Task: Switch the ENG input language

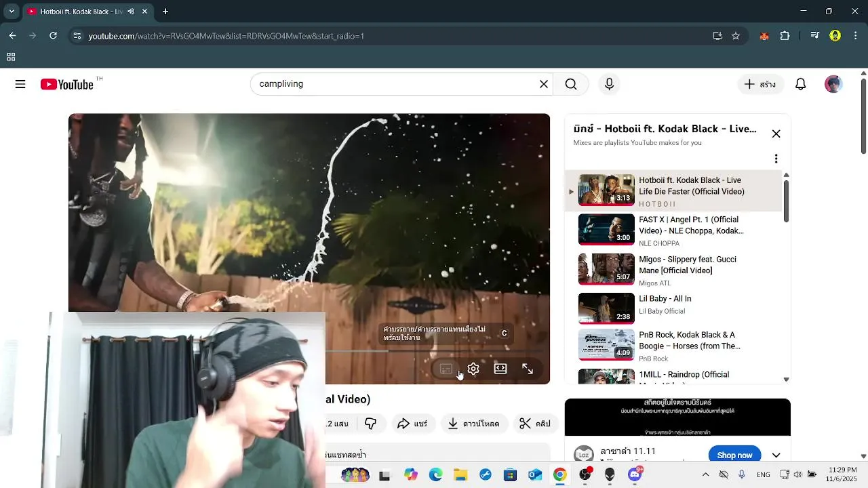Action: coord(763,474)
